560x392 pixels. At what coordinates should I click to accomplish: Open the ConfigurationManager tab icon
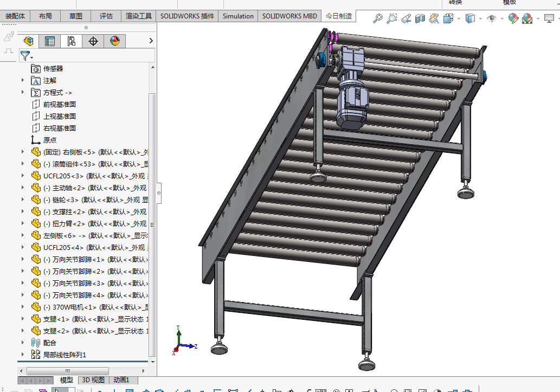pyautogui.click(x=72, y=41)
